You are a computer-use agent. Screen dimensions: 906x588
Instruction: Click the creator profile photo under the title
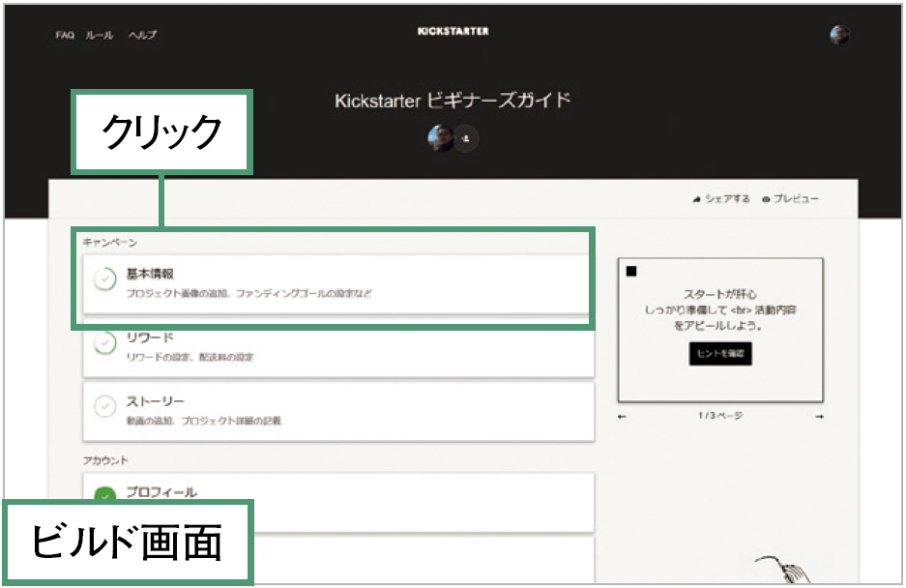click(440, 138)
